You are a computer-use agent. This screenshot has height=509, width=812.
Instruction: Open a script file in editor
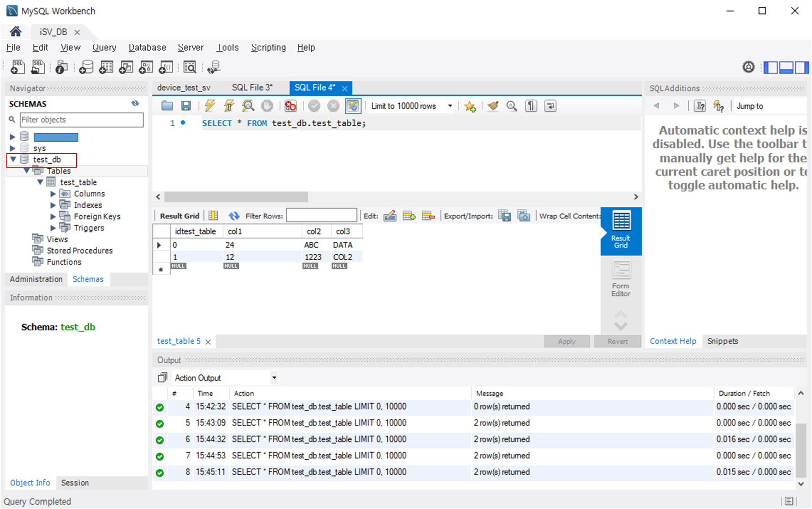(167, 106)
